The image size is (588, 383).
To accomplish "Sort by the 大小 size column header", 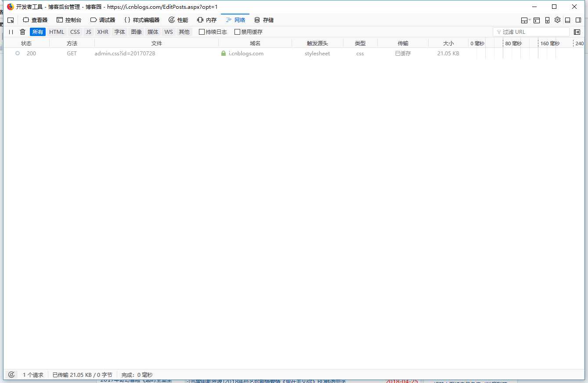I will pyautogui.click(x=448, y=43).
